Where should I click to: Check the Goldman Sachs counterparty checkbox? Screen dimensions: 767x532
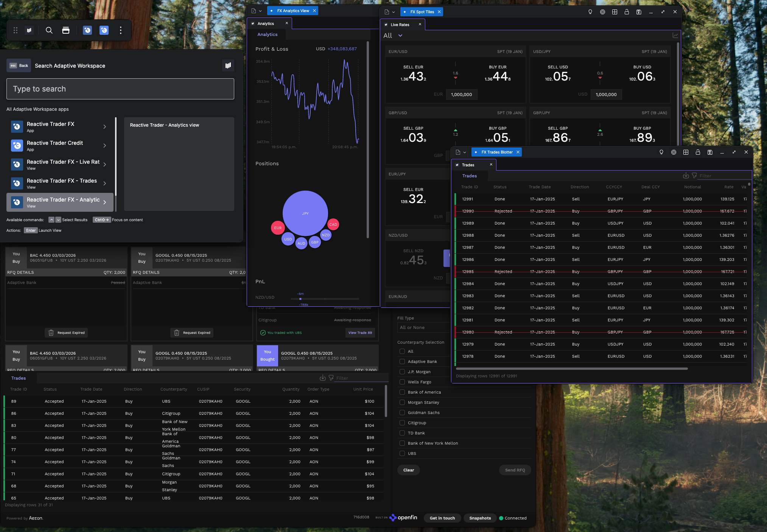pos(402,413)
